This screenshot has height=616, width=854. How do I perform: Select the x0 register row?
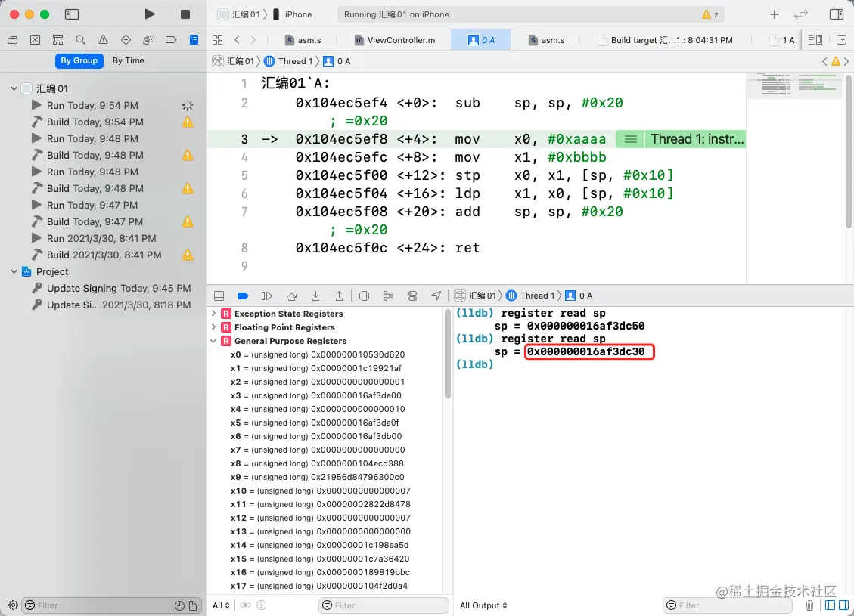(318, 354)
